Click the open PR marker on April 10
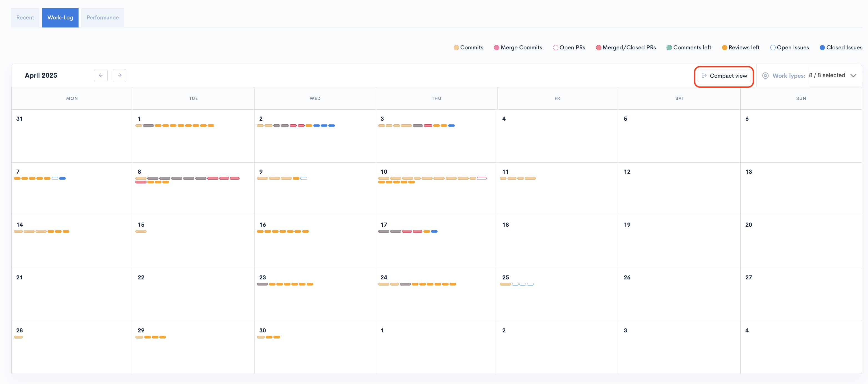 [x=482, y=178]
